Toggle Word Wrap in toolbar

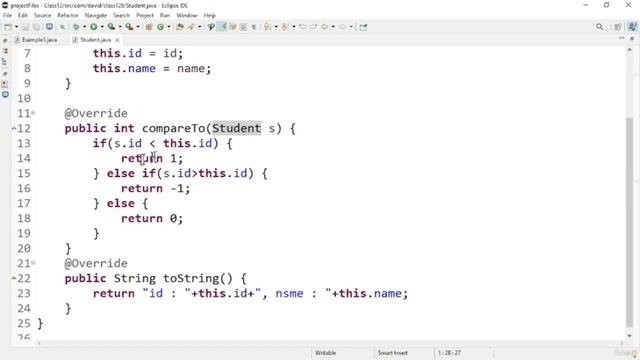(233, 27)
